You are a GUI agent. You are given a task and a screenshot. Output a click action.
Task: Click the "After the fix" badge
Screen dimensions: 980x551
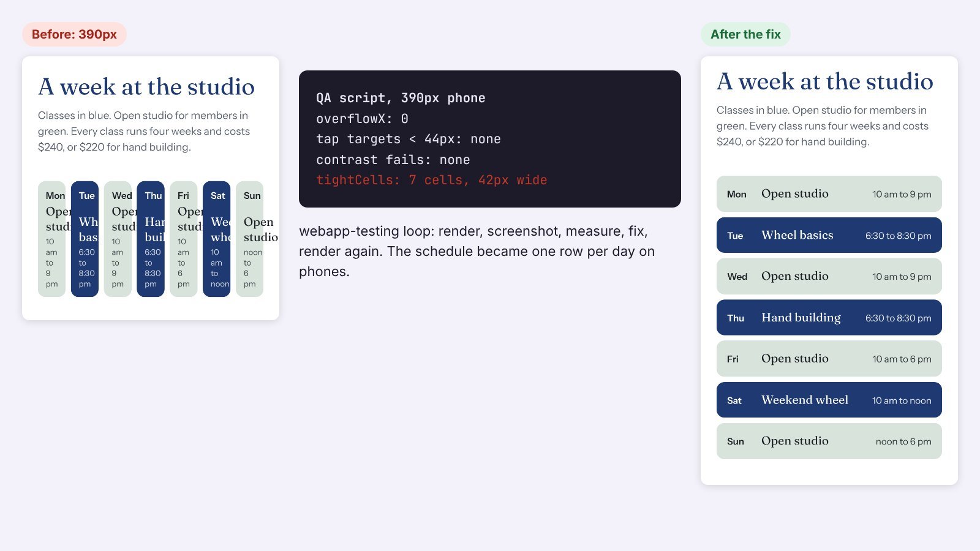pyautogui.click(x=745, y=34)
